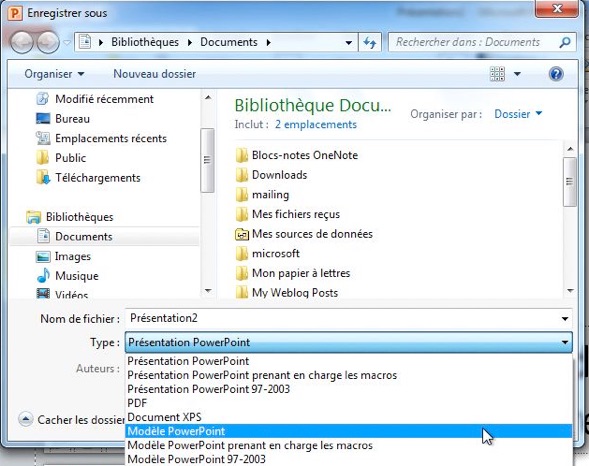Open the view options dropdown arrow
Image resolution: width=589 pixels, height=466 pixels.
(x=517, y=74)
